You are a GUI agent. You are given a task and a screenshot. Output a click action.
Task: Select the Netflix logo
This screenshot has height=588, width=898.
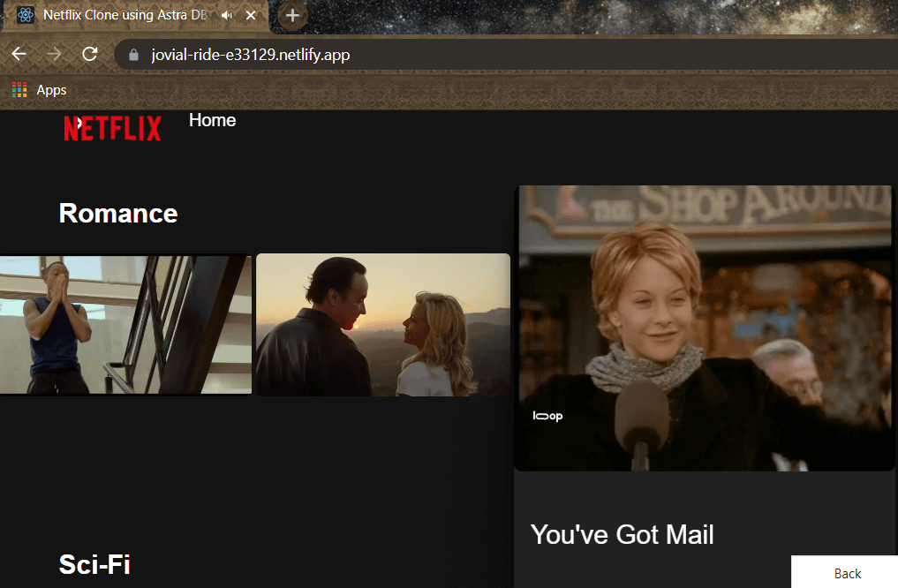coord(112,129)
